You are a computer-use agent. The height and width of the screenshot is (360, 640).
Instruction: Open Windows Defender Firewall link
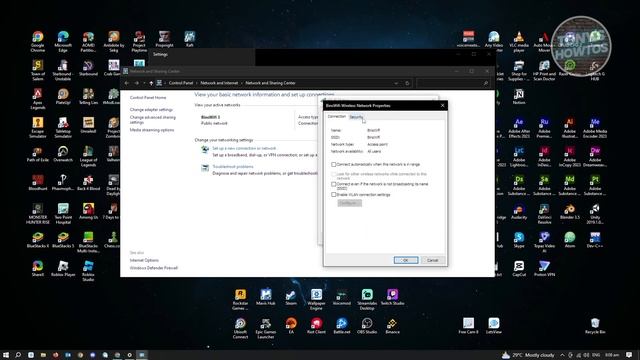click(153, 268)
